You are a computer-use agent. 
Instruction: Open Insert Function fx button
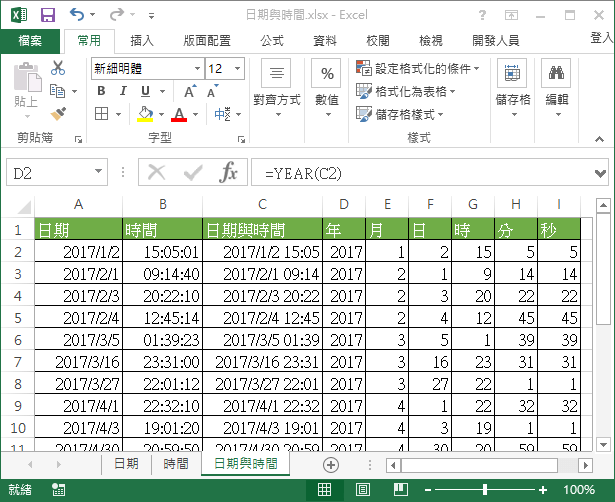point(229,172)
